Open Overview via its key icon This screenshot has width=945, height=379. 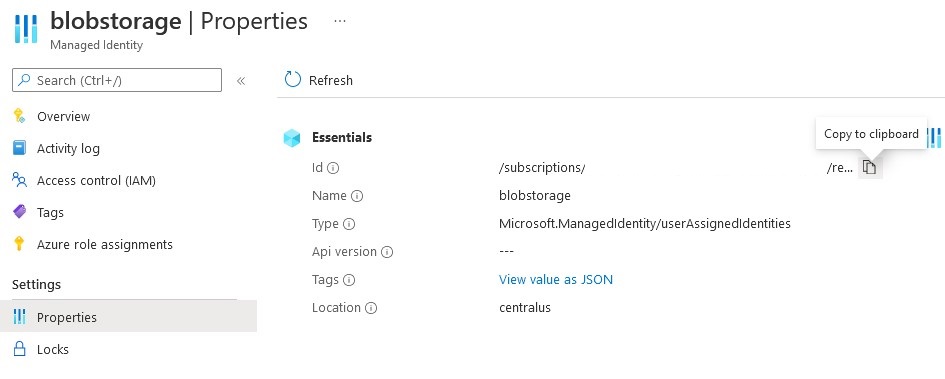click(x=19, y=116)
